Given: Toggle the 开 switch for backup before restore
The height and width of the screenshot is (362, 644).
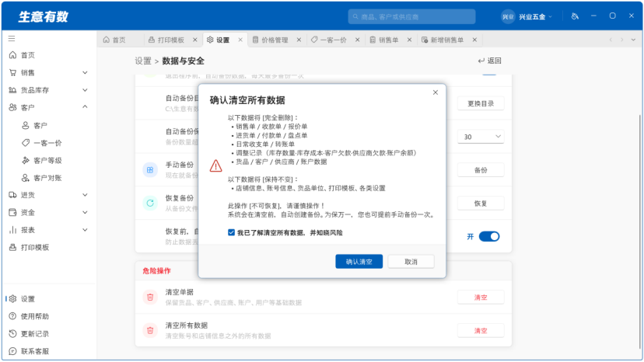Looking at the screenshot, I should pos(489,236).
